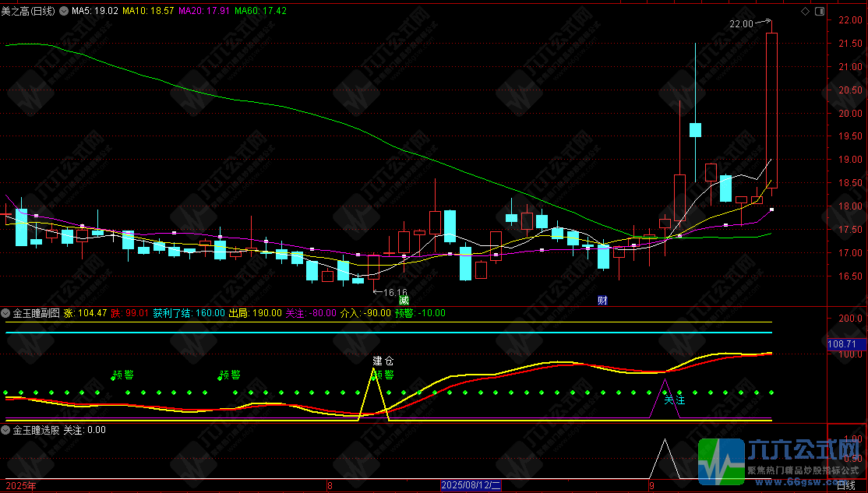Click the 22.00 high price annotation
Screen dimensions: 868x493
[741, 24]
